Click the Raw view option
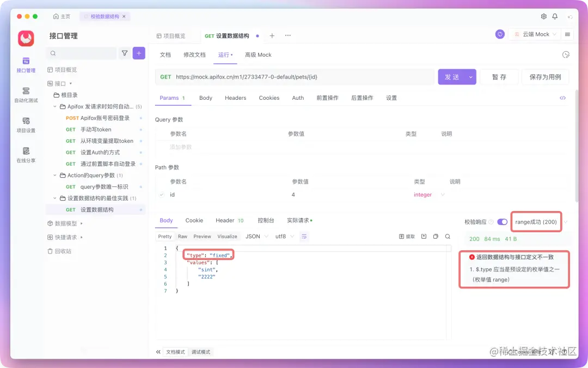The height and width of the screenshot is (368, 588). point(182,236)
